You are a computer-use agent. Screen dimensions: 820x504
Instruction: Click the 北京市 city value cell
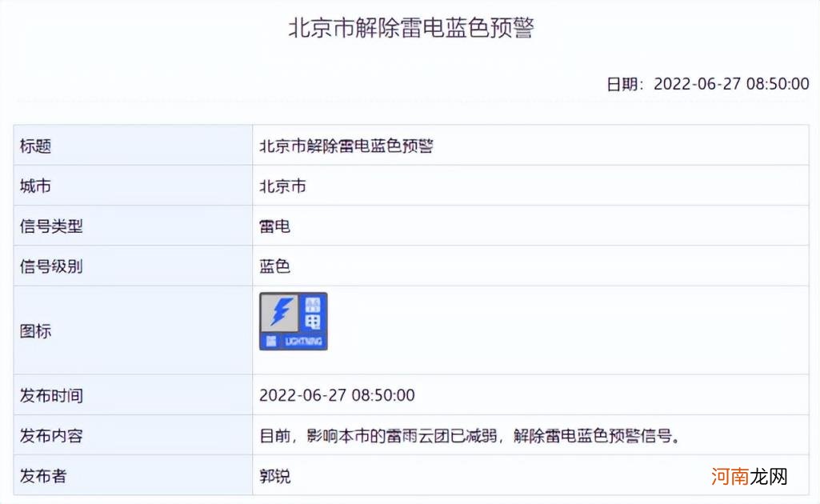[282, 186]
